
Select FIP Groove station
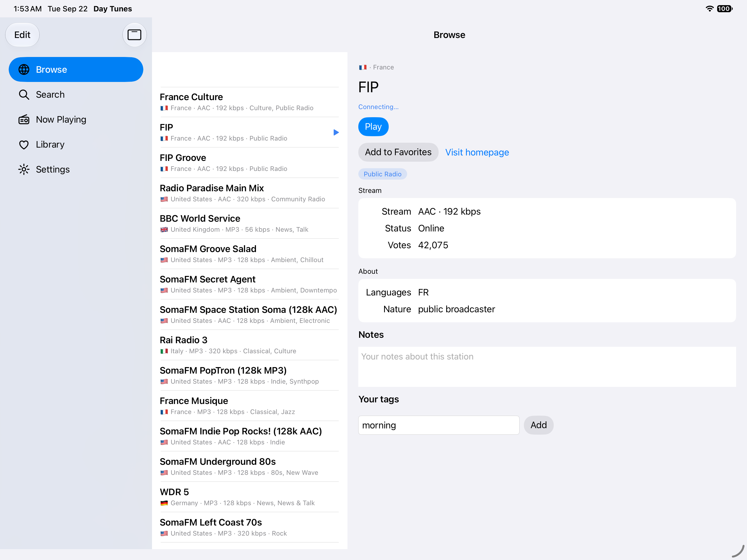click(x=249, y=163)
